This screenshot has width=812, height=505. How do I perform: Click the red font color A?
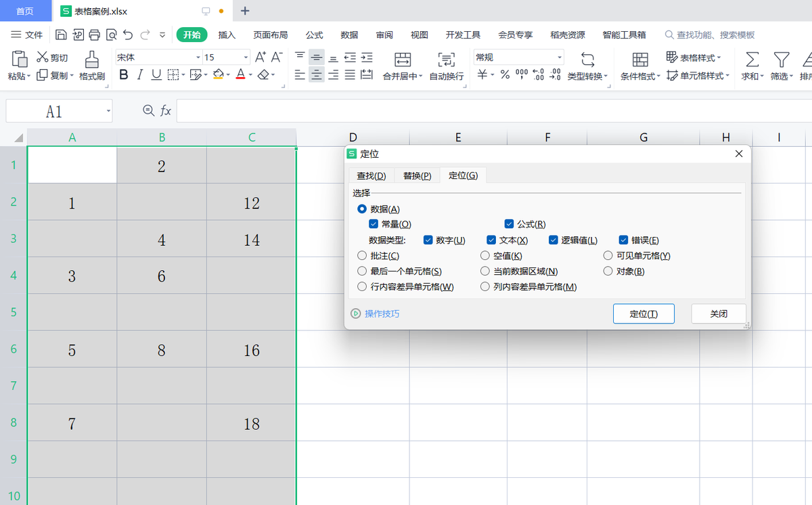pyautogui.click(x=240, y=75)
